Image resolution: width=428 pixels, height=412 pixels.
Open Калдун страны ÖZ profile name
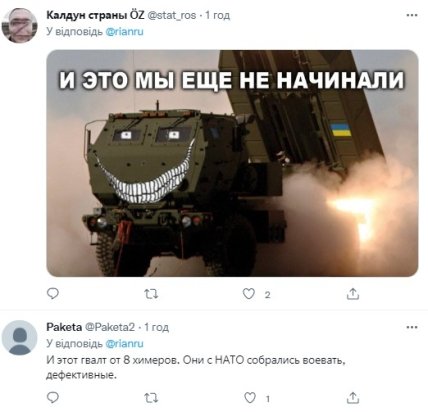coord(95,15)
